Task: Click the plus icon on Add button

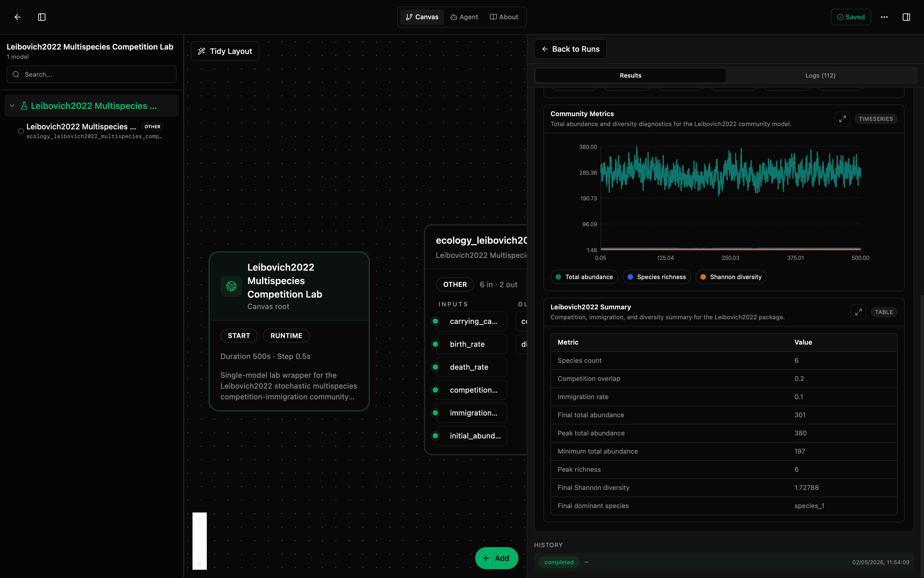Action: [x=486, y=558]
